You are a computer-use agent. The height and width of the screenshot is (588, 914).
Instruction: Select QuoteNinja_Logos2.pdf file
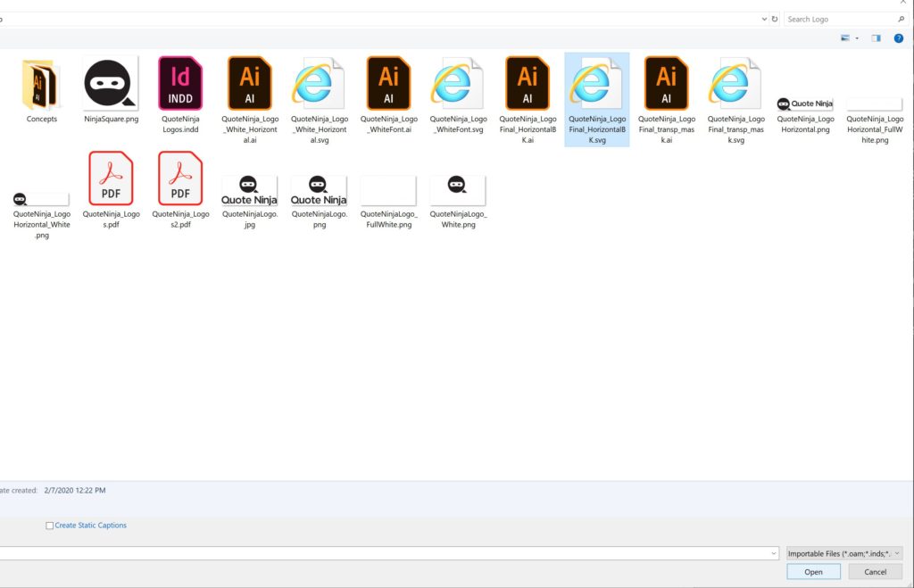click(180, 189)
